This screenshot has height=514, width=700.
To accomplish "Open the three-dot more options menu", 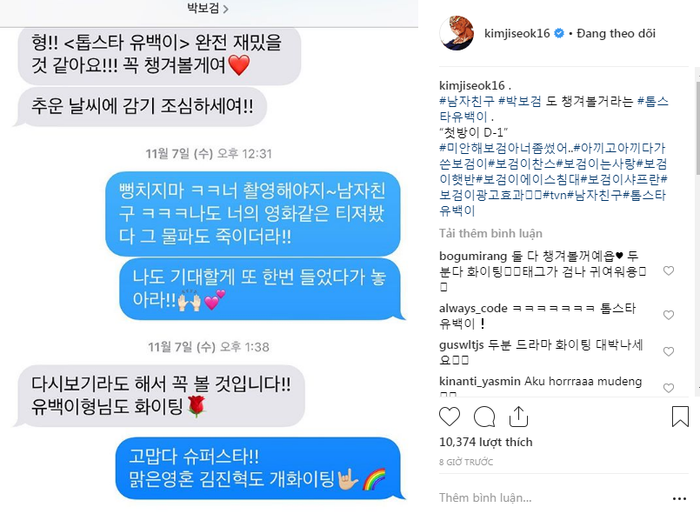I will pos(679,498).
